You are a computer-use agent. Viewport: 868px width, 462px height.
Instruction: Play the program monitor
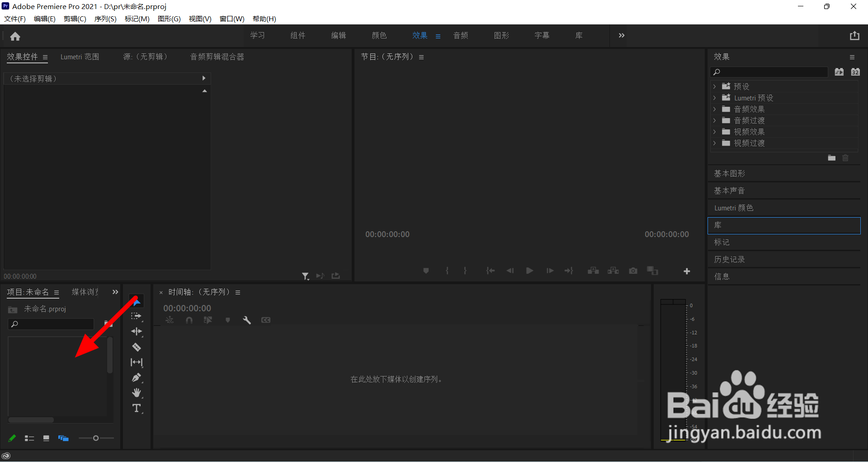(x=529, y=271)
